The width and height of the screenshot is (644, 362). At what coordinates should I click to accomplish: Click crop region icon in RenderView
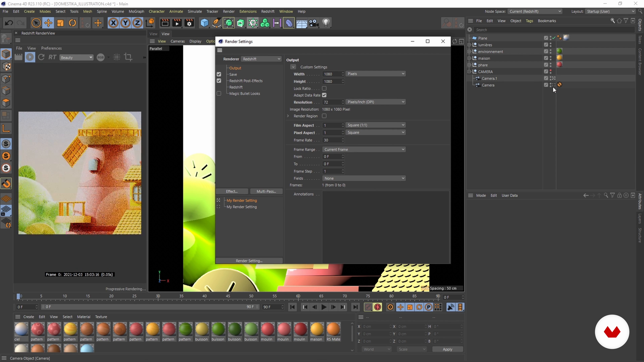128,57
